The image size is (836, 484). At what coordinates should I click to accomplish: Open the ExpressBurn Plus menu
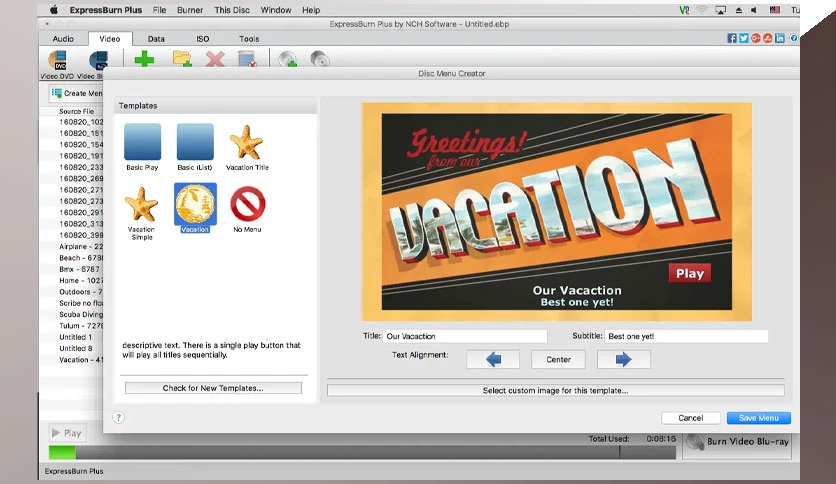(106, 10)
